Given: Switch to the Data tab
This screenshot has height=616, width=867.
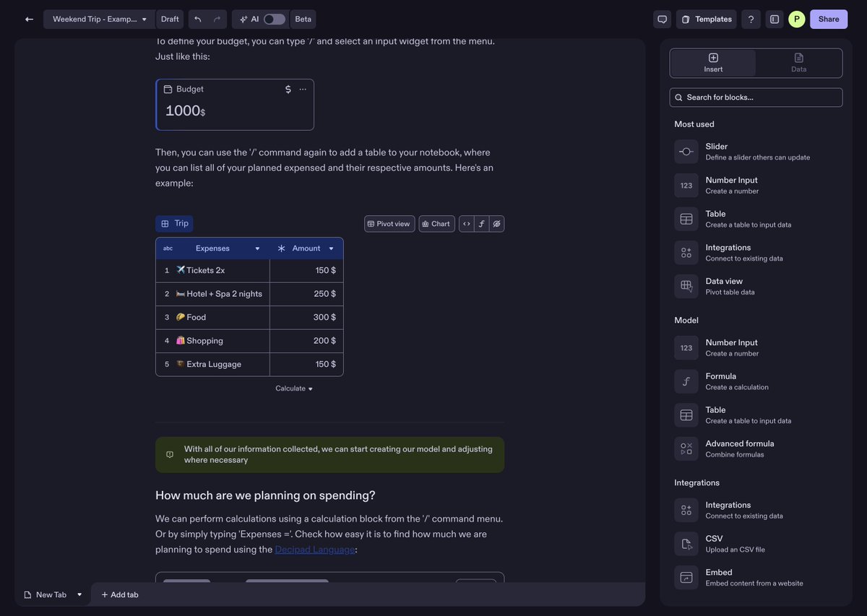Looking at the screenshot, I should pos(798,63).
